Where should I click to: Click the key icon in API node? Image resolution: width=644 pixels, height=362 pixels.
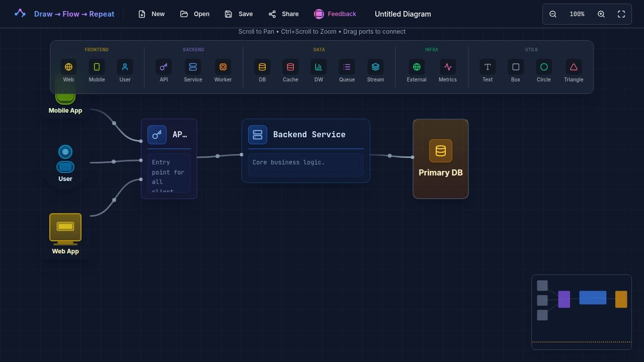157,135
